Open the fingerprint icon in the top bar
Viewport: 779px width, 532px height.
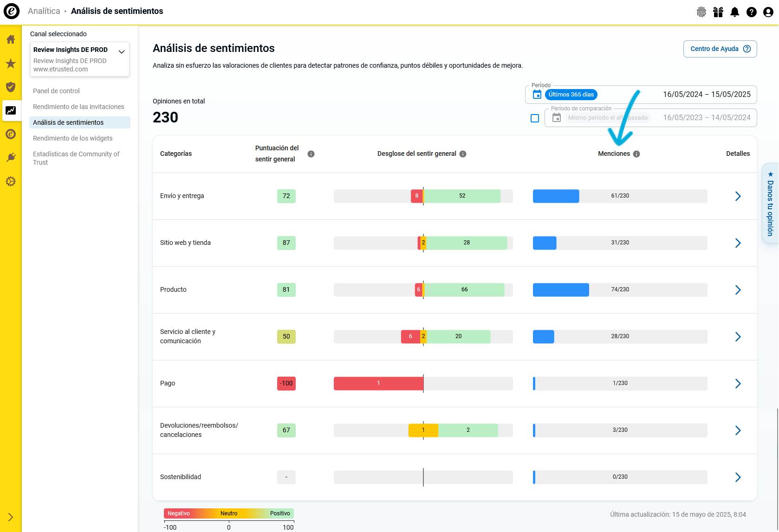point(701,12)
